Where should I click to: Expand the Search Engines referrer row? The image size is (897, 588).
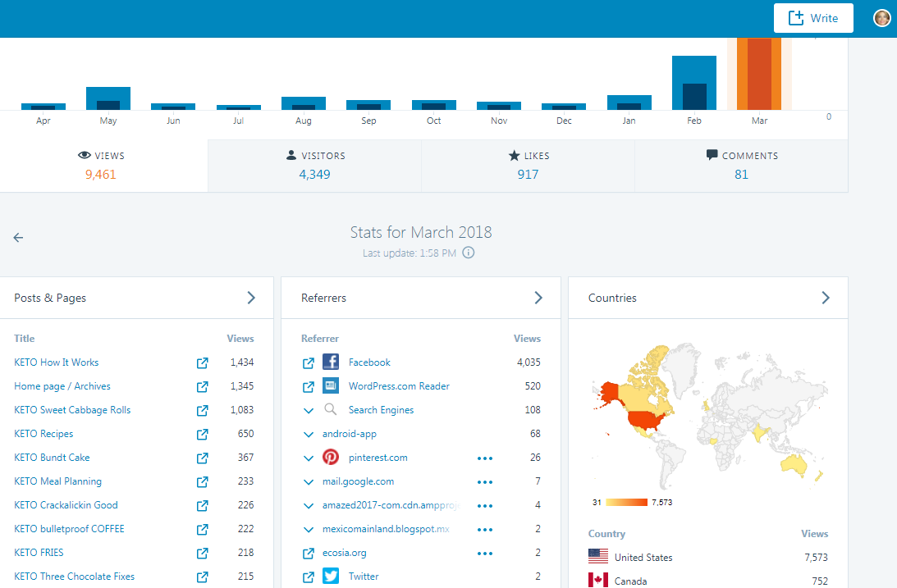[309, 410]
